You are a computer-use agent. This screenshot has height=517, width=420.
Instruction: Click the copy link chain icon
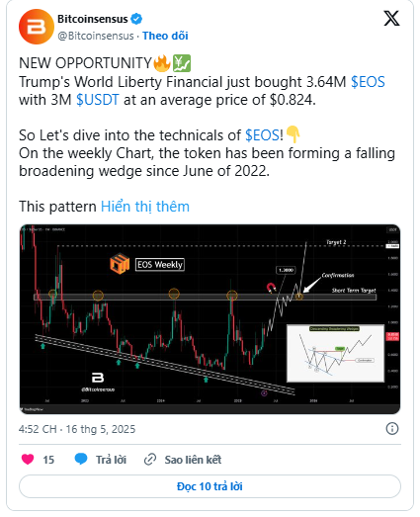(x=150, y=460)
